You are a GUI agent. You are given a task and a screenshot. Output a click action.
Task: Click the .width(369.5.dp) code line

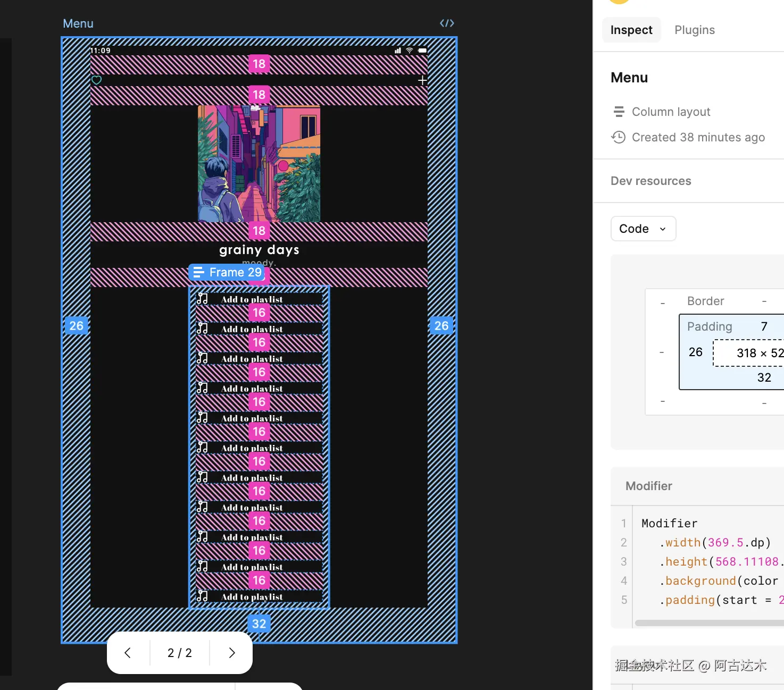tap(715, 542)
